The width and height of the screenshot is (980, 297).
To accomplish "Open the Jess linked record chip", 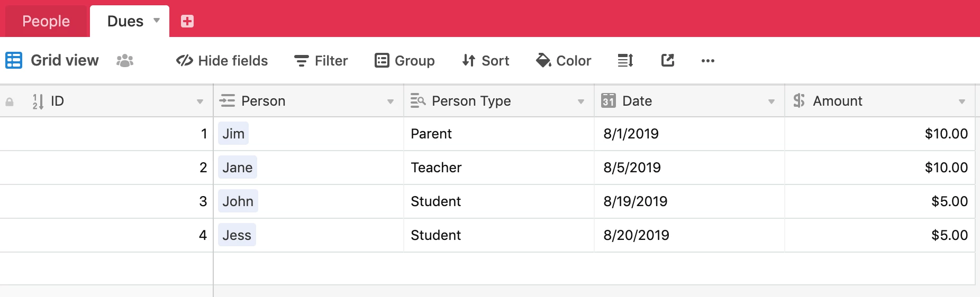I will (237, 235).
